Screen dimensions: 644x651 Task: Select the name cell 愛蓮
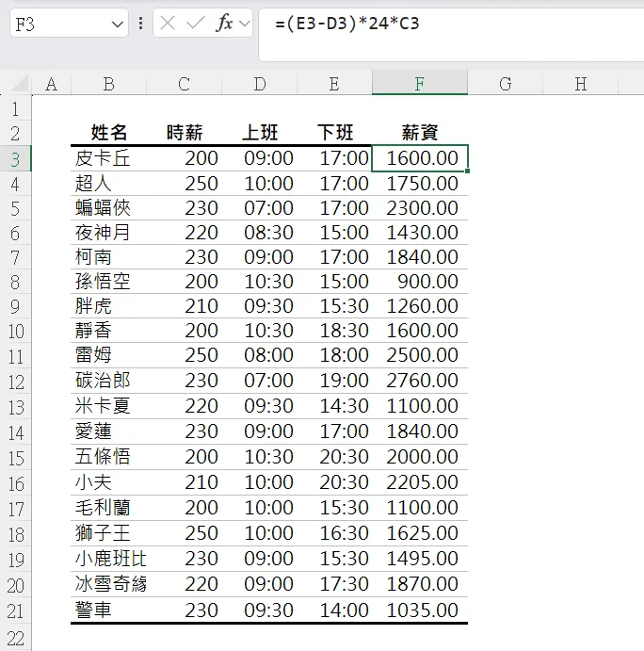(x=108, y=431)
